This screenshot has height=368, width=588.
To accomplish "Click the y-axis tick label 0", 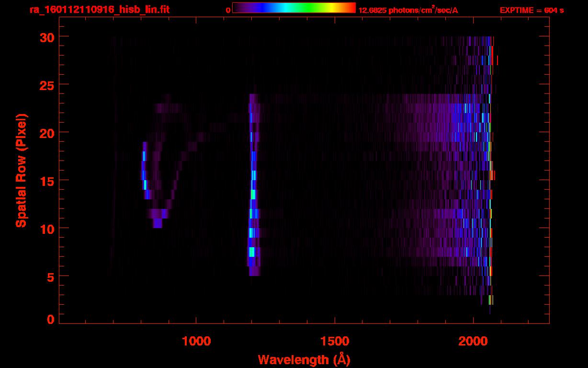I will click(50, 320).
